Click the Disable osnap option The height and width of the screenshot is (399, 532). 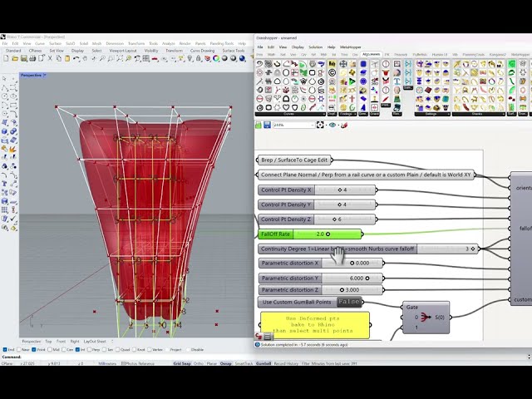coord(197,349)
